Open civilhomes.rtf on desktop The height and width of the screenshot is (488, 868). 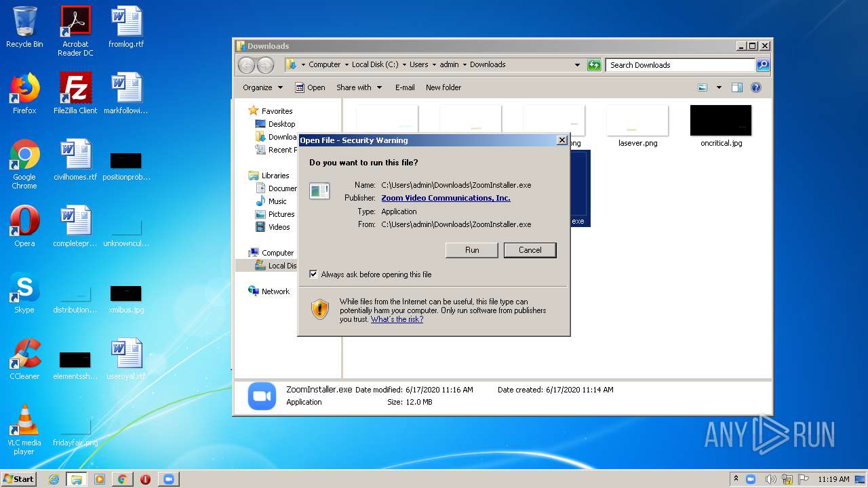pos(75,160)
